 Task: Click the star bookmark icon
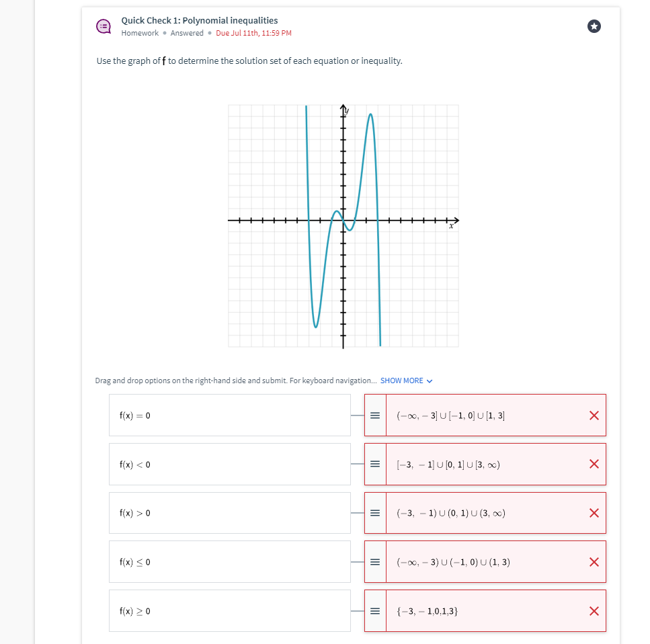pyautogui.click(x=594, y=27)
